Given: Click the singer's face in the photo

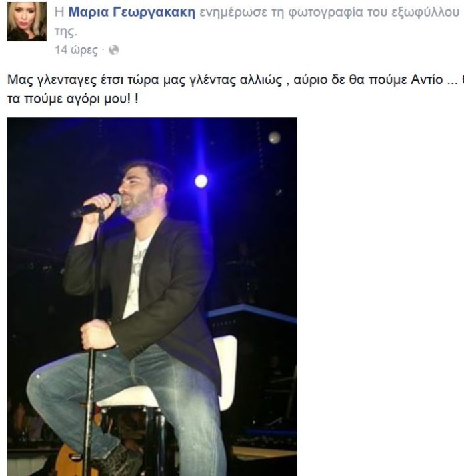Looking at the screenshot, I should pyautogui.click(x=143, y=191).
